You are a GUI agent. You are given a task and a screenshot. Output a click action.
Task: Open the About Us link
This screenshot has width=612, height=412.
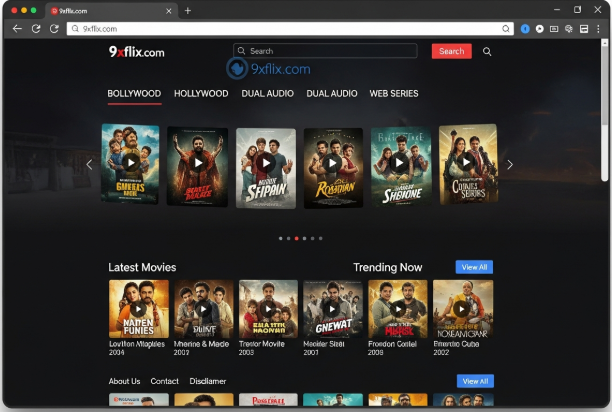coord(125,381)
